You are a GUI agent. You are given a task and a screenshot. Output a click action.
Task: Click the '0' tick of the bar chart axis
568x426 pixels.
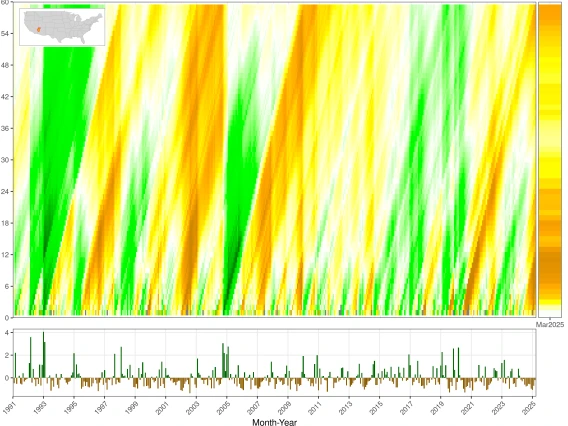click(x=7, y=378)
